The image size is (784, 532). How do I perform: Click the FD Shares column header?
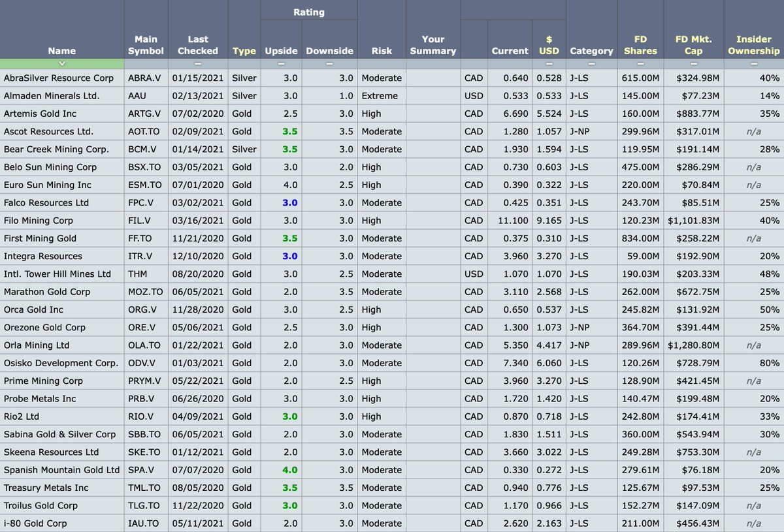pyautogui.click(x=640, y=45)
